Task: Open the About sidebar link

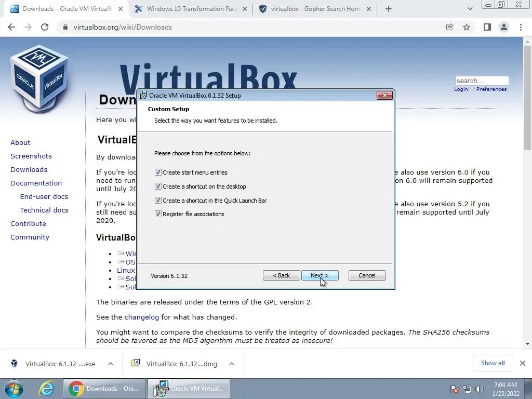Action: (x=20, y=142)
